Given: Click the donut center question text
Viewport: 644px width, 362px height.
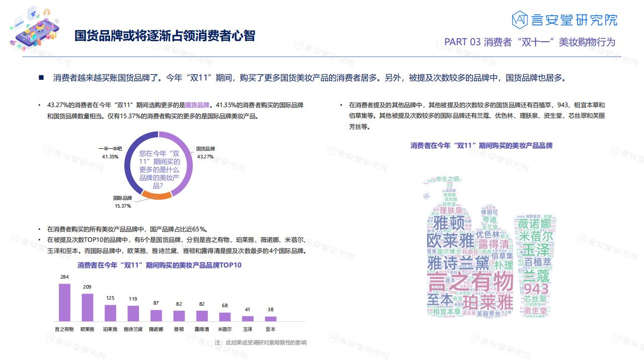Looking at the screenshot, I should click(159, 169).
